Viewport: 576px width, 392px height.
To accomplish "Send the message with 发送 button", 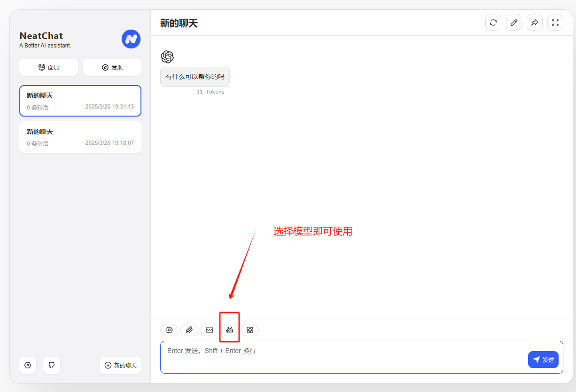I will click(x=543, y=359).
